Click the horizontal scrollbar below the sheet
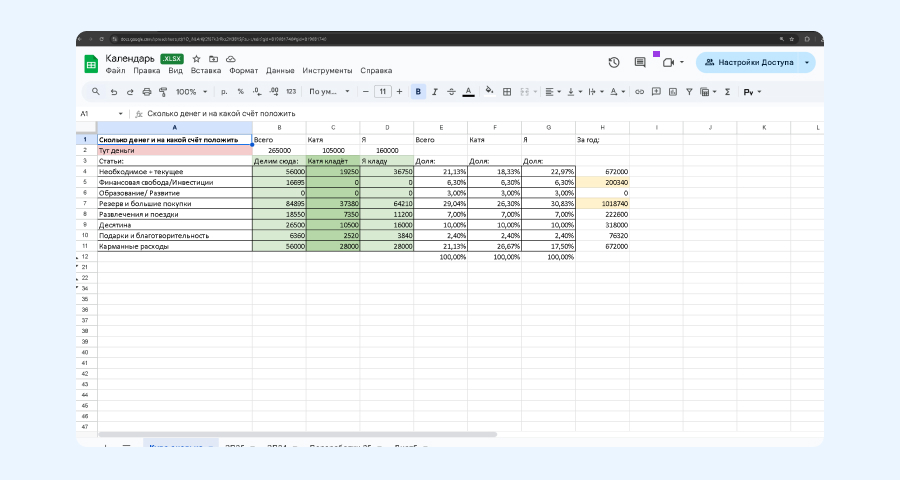 pos(297,435)
